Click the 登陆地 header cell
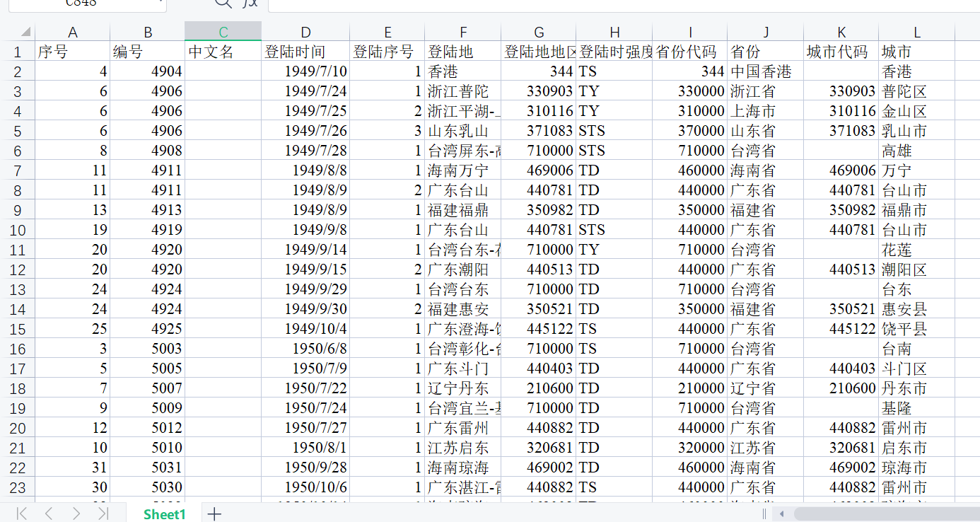Image resolution: width=980 pixels, height=522 pixels. click(463, 52)
